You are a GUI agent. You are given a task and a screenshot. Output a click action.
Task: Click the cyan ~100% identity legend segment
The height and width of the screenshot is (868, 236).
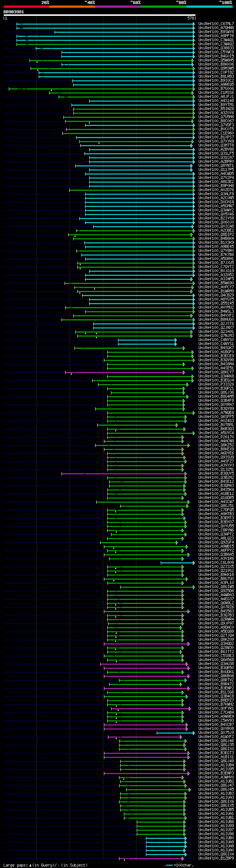209,7
